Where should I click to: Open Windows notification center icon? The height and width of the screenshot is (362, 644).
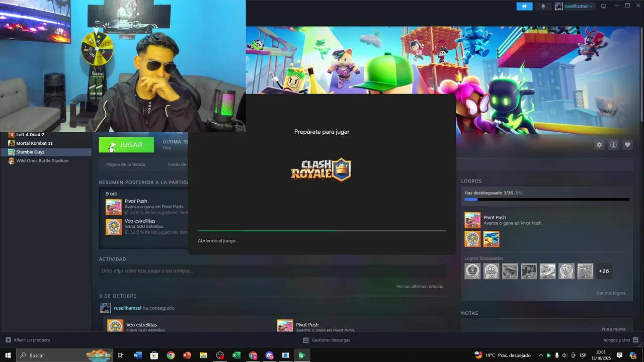(619, 355)
